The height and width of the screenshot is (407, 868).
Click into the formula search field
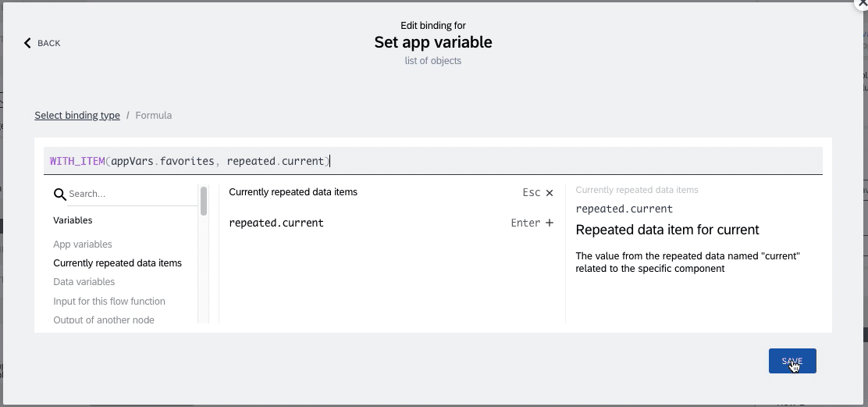click(132, 194)
